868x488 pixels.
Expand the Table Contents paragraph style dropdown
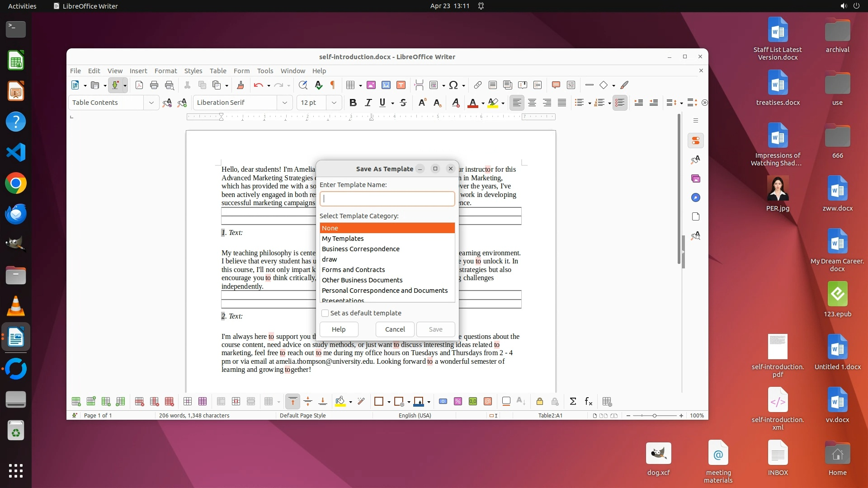[151, 103]
